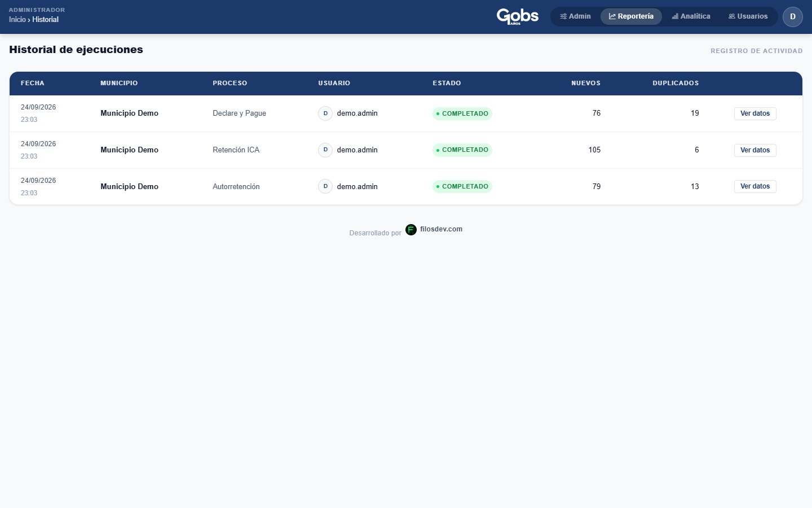Screen dimensions: 812x508
Task: Click the ESTADO column header
Action: tap(447, 83)
